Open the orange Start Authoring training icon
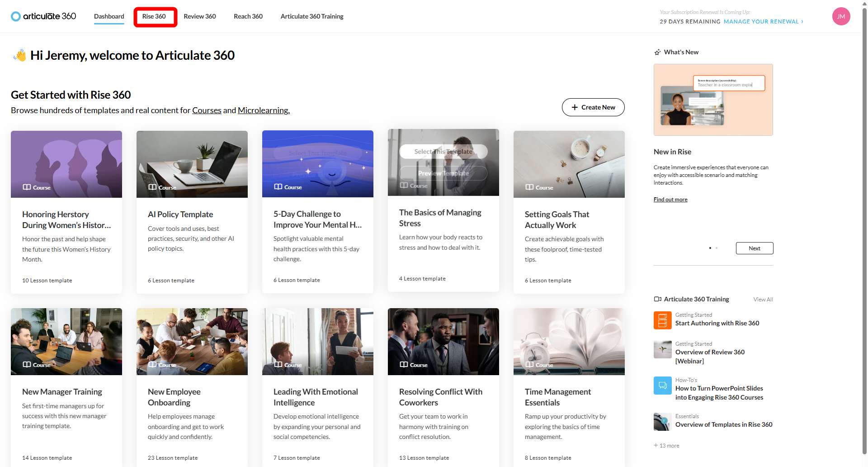Screen dimensions: 868x467 coord(662,320)
